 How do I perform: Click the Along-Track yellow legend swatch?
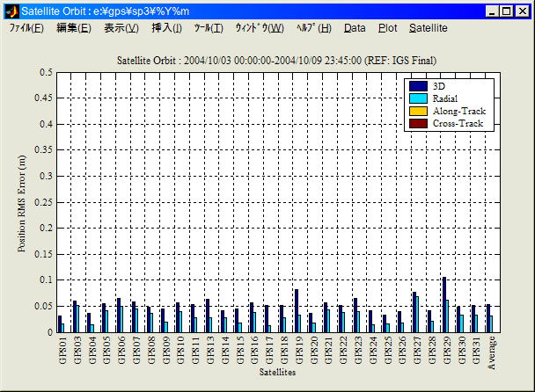click(418, 111)
